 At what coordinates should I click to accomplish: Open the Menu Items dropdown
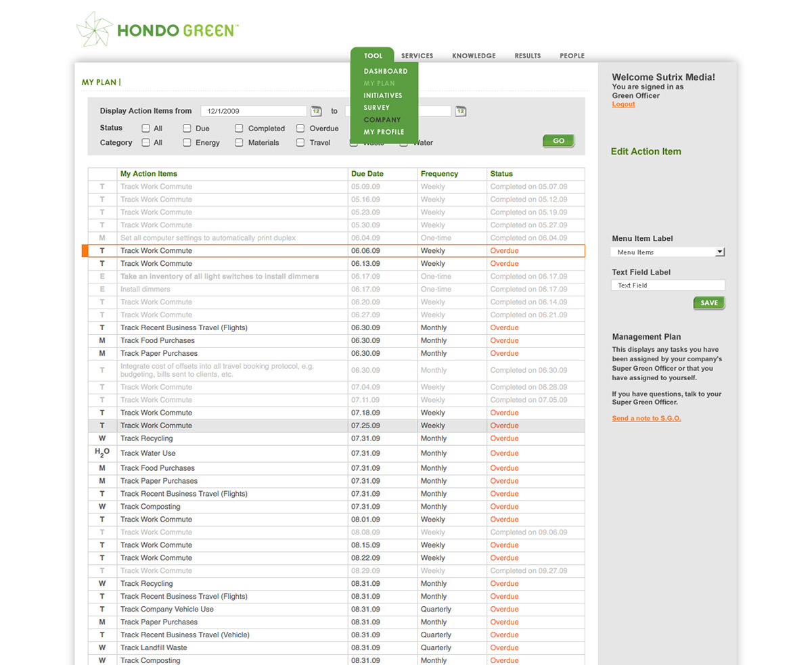668,252
